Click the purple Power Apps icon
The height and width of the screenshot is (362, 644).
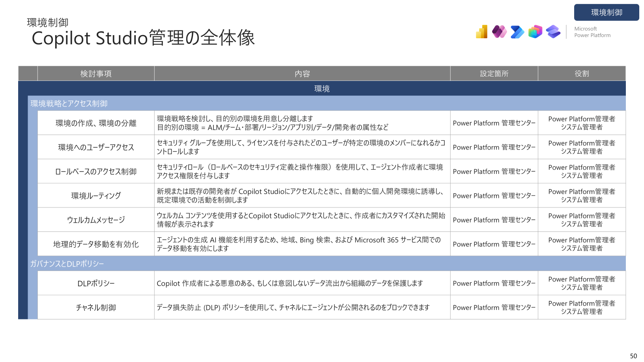tap(499, 32)
